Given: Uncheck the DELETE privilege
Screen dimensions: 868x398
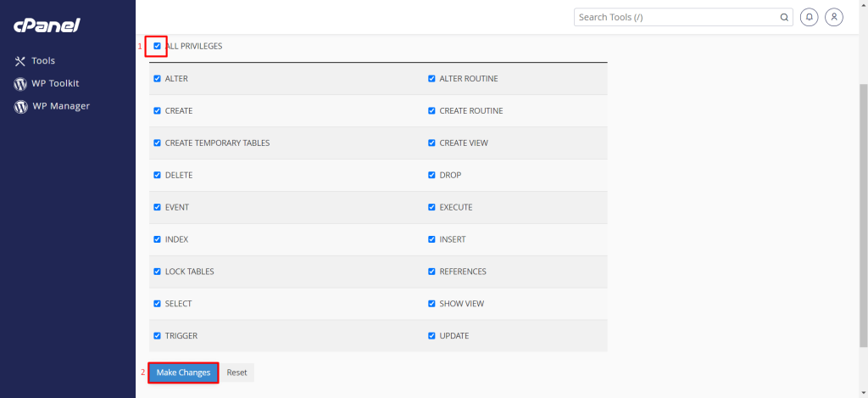Looking at the screenshot, I should pos(157,175).
